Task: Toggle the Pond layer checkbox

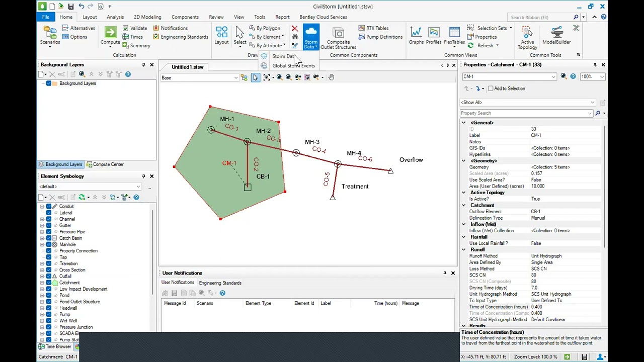Action: click(49, 295)
